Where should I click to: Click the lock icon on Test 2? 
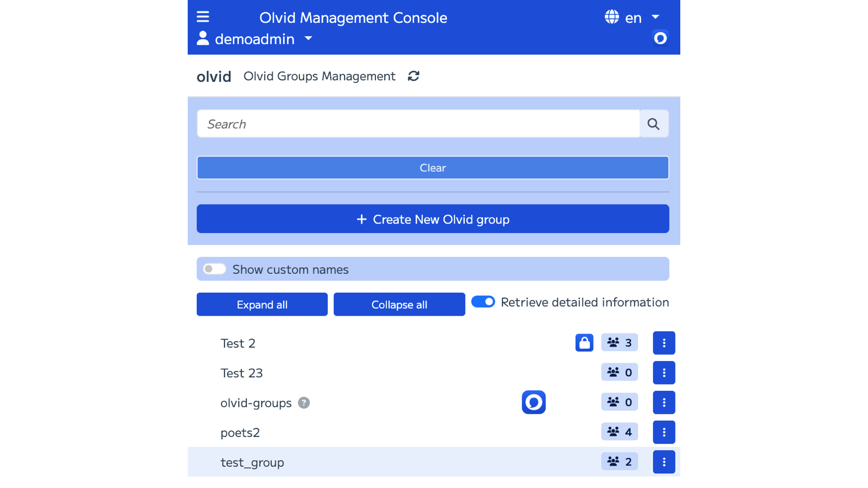click(x=584, y=343)
